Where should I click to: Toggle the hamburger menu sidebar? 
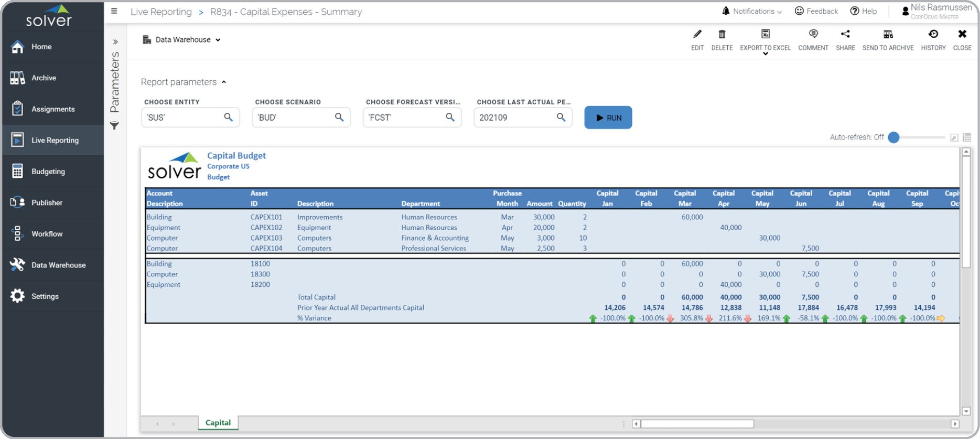click(x=114, y=11)
